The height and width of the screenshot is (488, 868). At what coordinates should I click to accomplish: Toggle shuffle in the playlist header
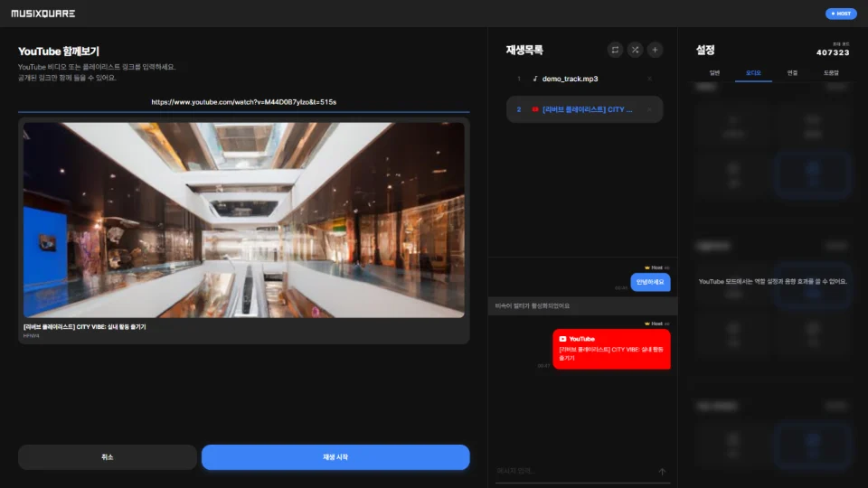(635, 50)
